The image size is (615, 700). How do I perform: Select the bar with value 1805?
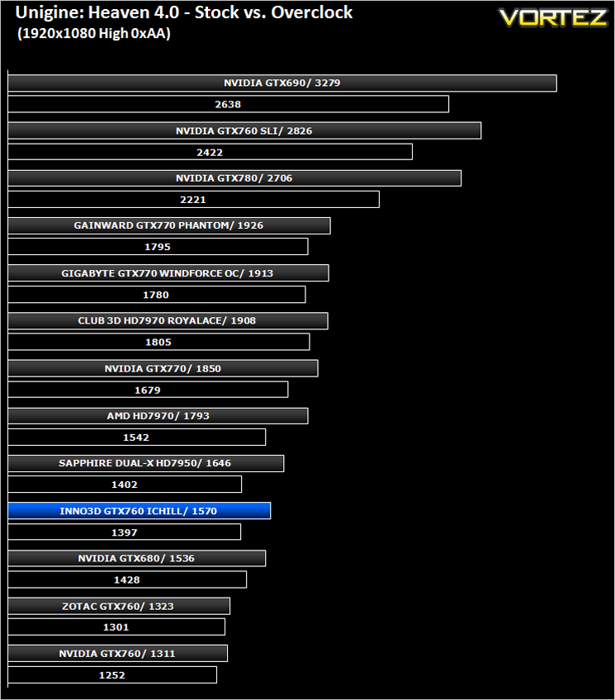click(x=158, y=342)
